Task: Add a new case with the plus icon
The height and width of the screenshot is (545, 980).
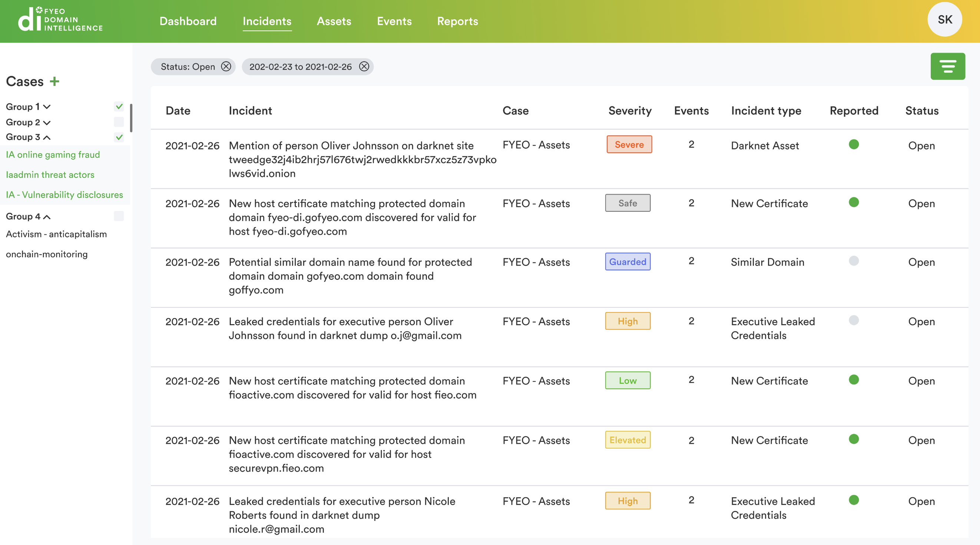Action: [56, 81]
